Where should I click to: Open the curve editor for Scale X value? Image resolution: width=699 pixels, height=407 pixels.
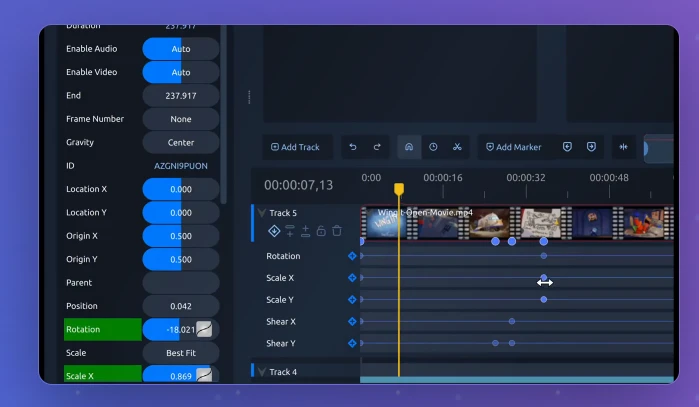click(x=204, y=375)
